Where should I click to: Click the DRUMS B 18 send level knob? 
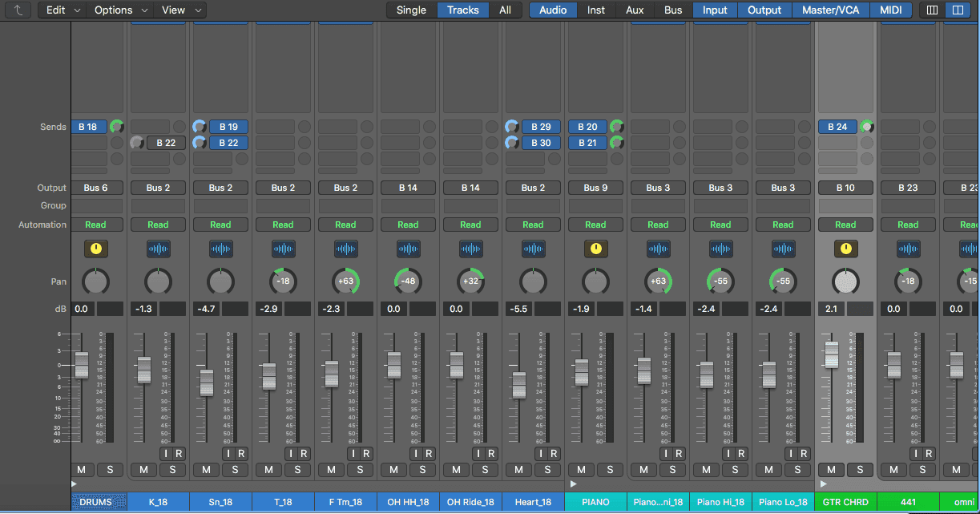coord(117,127)
